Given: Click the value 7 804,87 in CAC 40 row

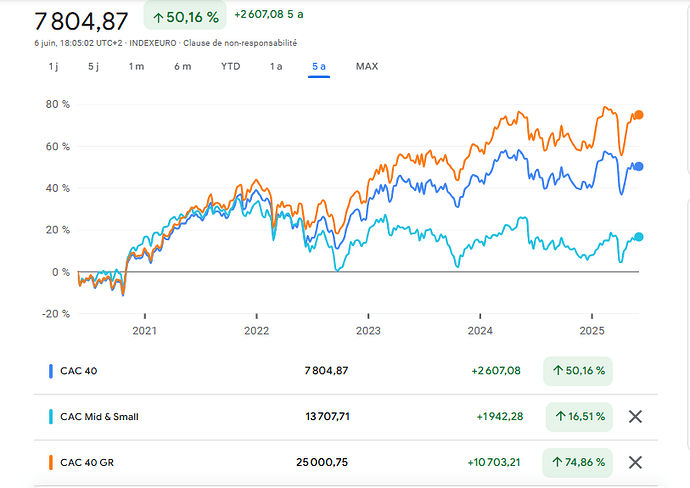Looking at the screenshot, I should point(326,371).
